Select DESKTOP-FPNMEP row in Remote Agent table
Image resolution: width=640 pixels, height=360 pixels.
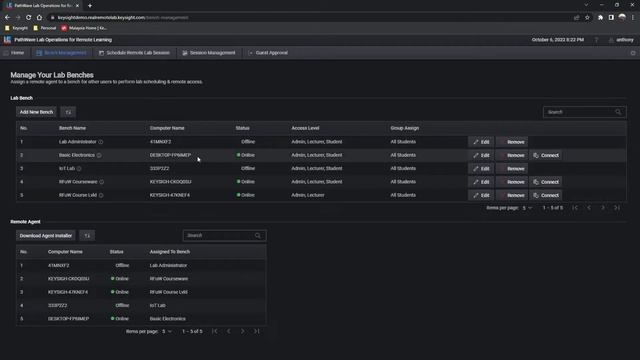pyautogui.click(x=141, y=319)
